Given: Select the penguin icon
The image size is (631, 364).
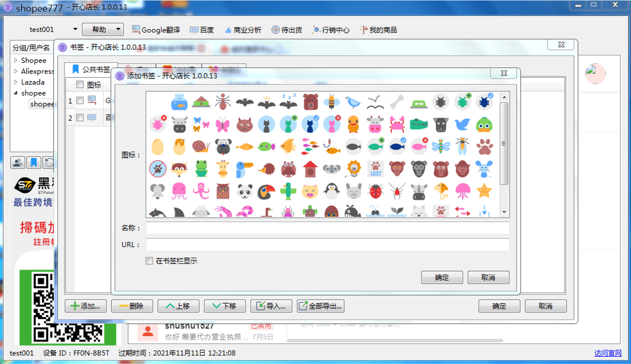Looking at the screenshot, I should pyautogui.click(x=331, y=191).
